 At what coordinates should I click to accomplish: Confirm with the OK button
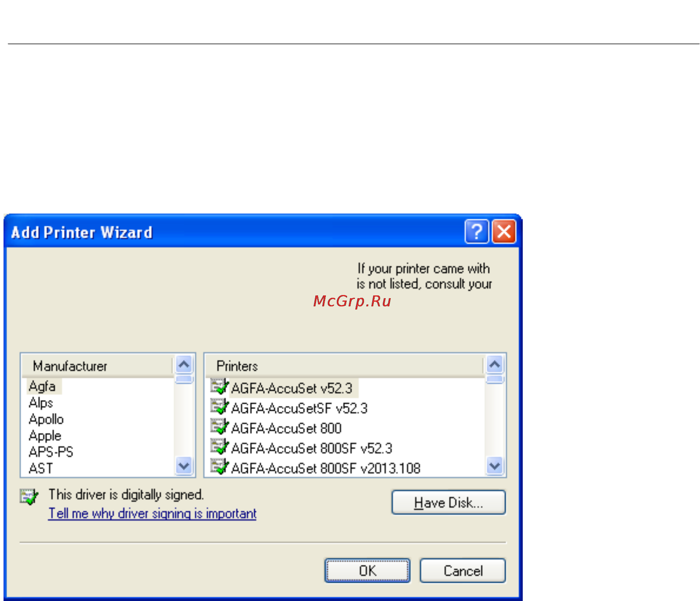(367, 570)
